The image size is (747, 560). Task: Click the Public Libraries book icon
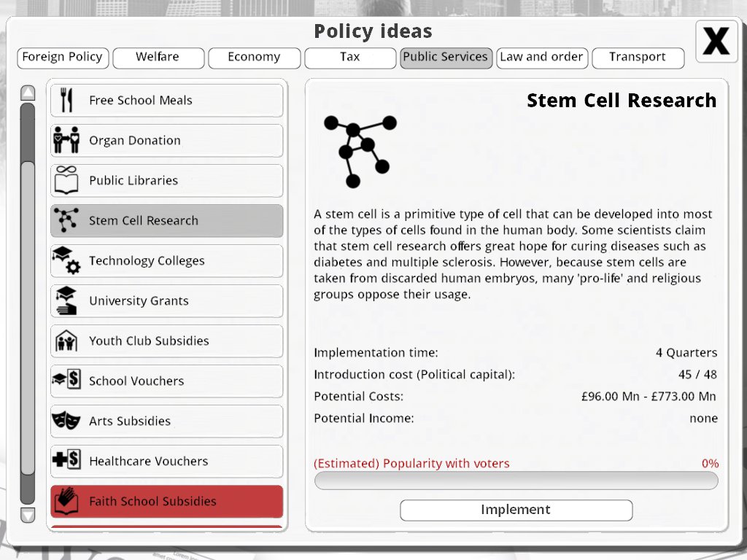66,180
